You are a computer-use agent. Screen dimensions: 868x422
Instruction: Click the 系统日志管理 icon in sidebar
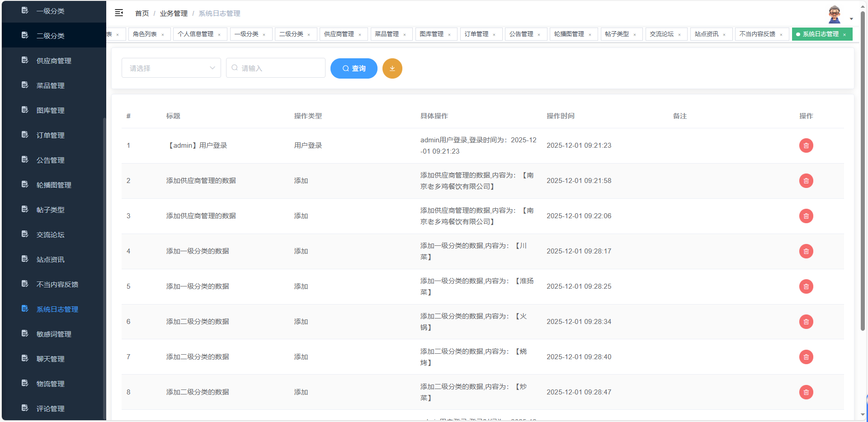pyautogui.click(x=24, y=309)
